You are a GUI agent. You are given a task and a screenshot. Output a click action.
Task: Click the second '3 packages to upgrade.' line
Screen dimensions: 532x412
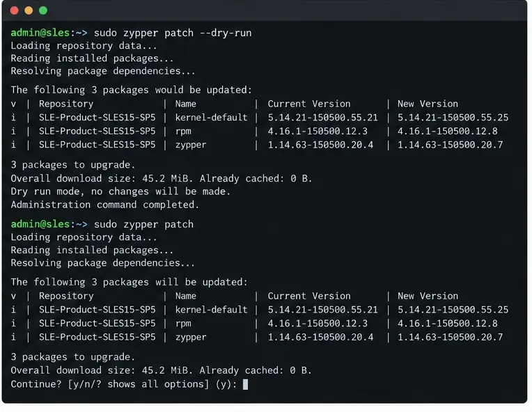(x=73, y=357)
